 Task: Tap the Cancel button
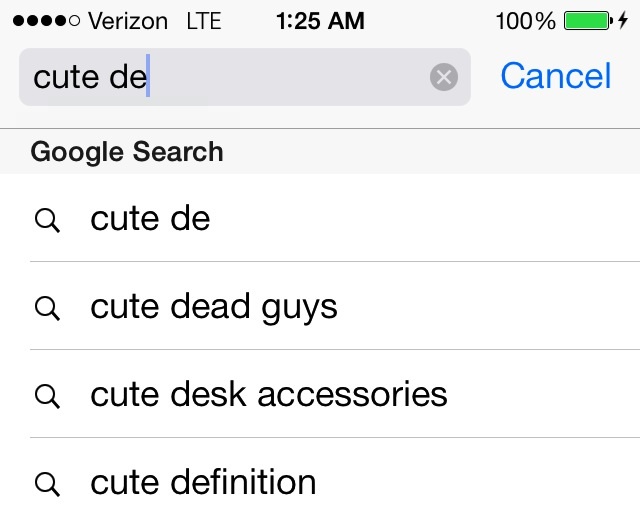[556, 76]
